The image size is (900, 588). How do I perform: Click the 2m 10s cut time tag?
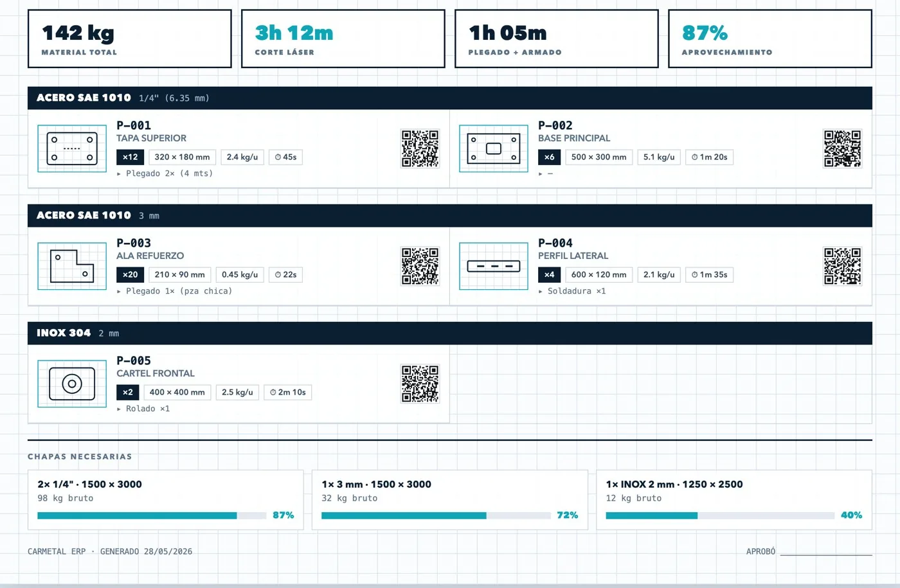(x=287, y=393)
